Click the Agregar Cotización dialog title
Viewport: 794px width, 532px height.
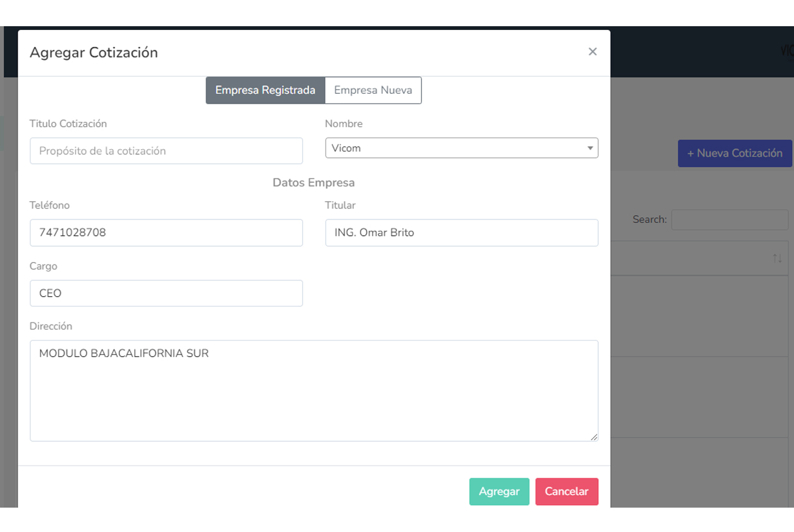(x=94, y=52)
